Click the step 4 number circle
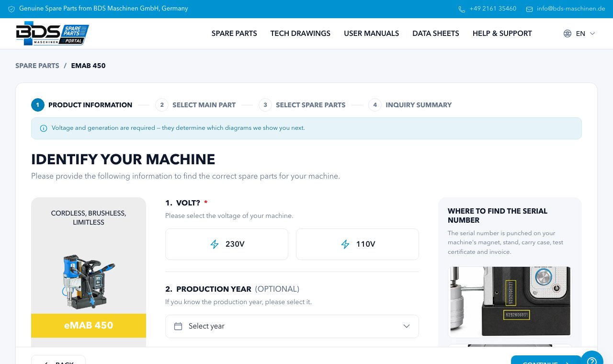Screen dimensions: 613x364 [x=375, y=105]
